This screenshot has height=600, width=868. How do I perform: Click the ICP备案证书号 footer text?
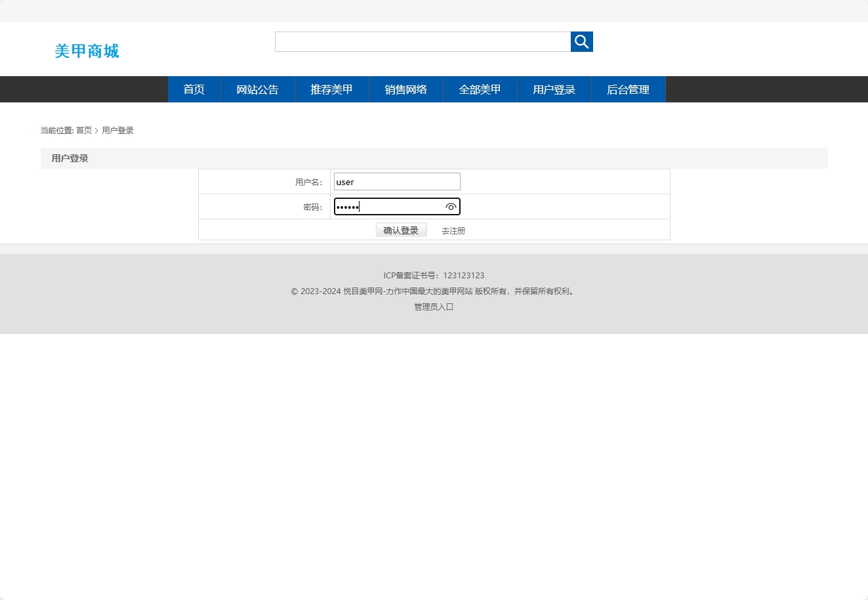[433, 275]
